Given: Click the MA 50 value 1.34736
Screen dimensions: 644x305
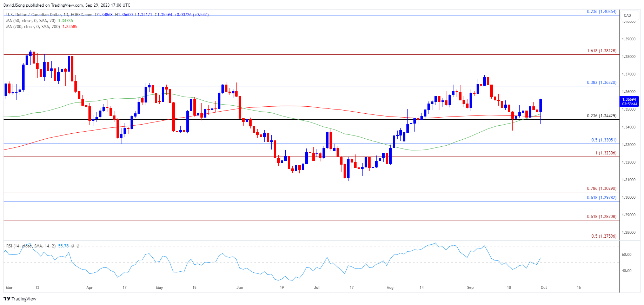Looking at the screenshot, I should [x=65, y=21].
